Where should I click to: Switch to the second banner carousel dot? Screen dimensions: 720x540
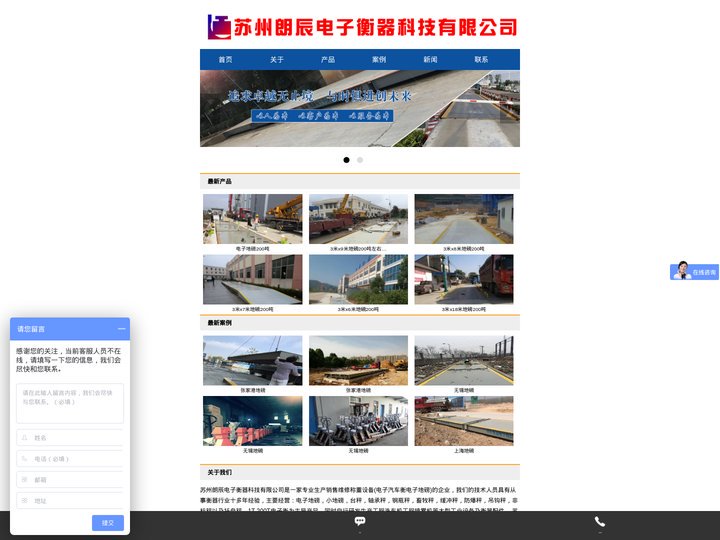tap(360, 160)
